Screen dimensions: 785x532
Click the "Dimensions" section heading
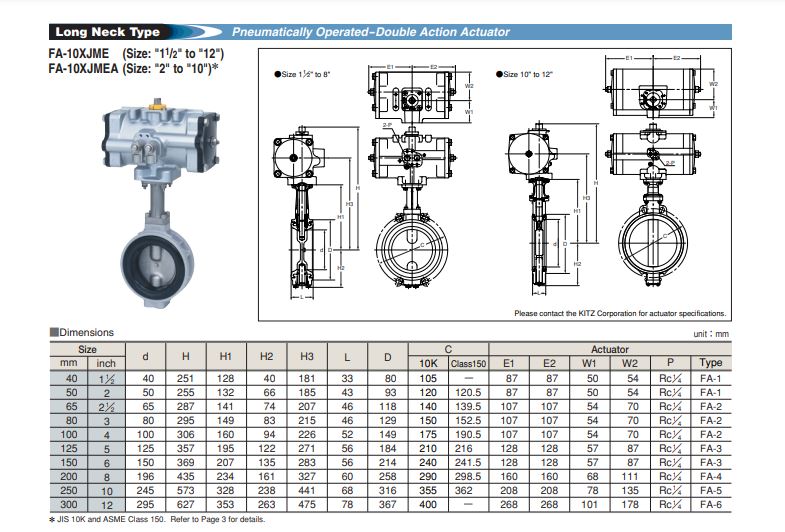click(x=83, y=332)
